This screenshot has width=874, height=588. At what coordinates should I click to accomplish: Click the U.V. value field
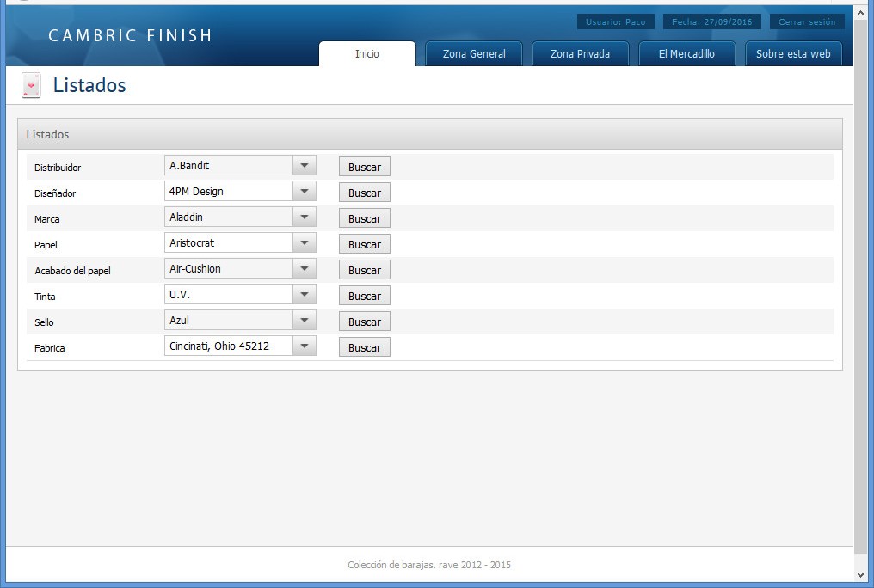229,295
